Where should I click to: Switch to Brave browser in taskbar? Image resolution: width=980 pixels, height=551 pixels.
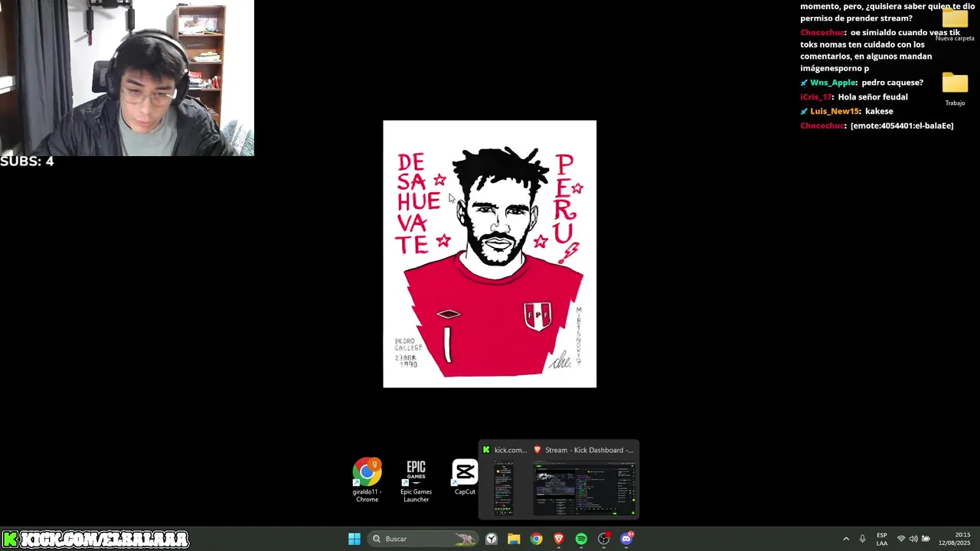pyautogui.click(x=559, y=539)
